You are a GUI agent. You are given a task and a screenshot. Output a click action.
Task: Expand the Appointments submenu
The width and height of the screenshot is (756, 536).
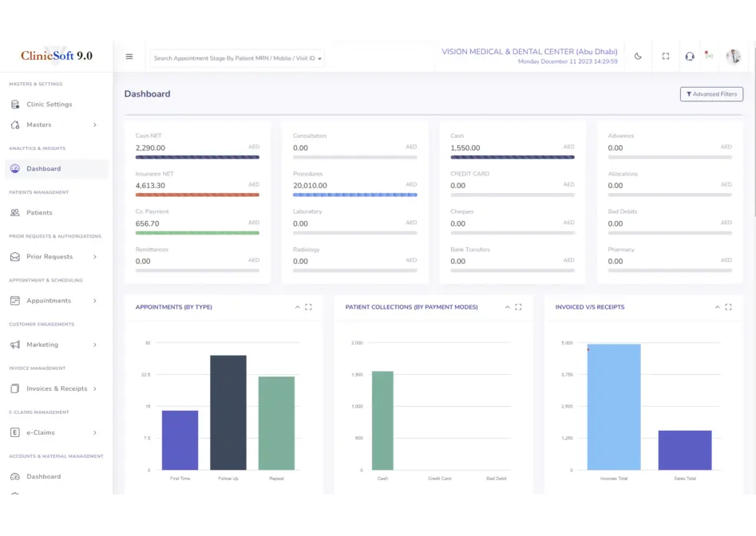(x=94, y=301)
